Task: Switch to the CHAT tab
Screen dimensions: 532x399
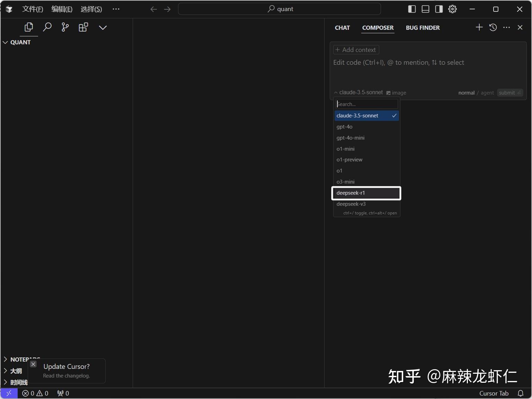Action: (342, 28)
